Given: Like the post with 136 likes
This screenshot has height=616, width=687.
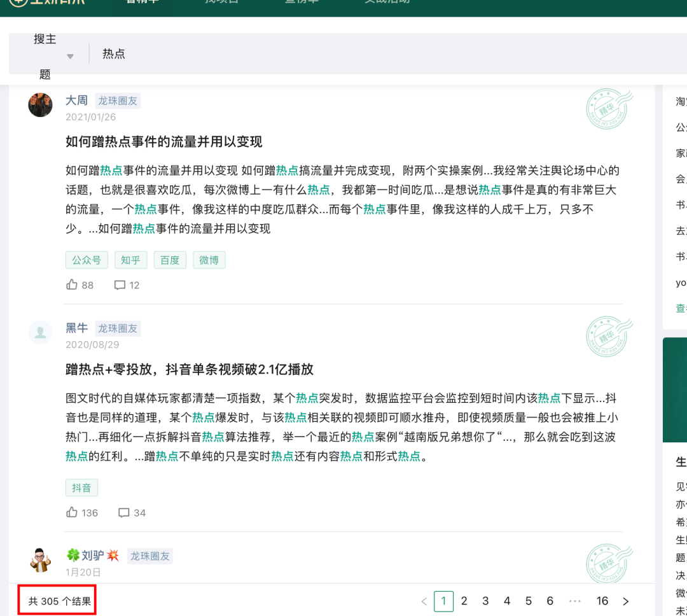Looking at the screenshot, I should (82, 512).
